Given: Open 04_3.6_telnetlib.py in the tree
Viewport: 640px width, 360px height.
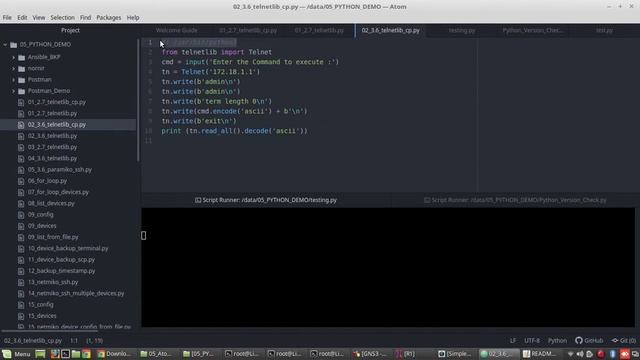Looking at the screenshot, I should (x=52, y=158).
